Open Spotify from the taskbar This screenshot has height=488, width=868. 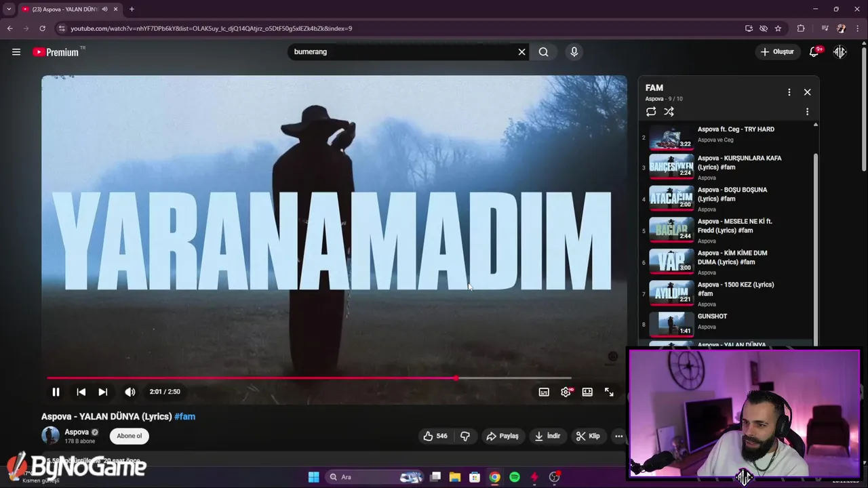pyautogui.click(x=515, y=477)
